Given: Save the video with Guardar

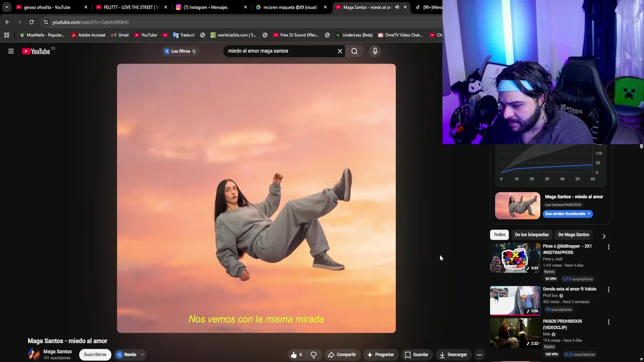Looking at the screenshot, I should click(417, 354).
